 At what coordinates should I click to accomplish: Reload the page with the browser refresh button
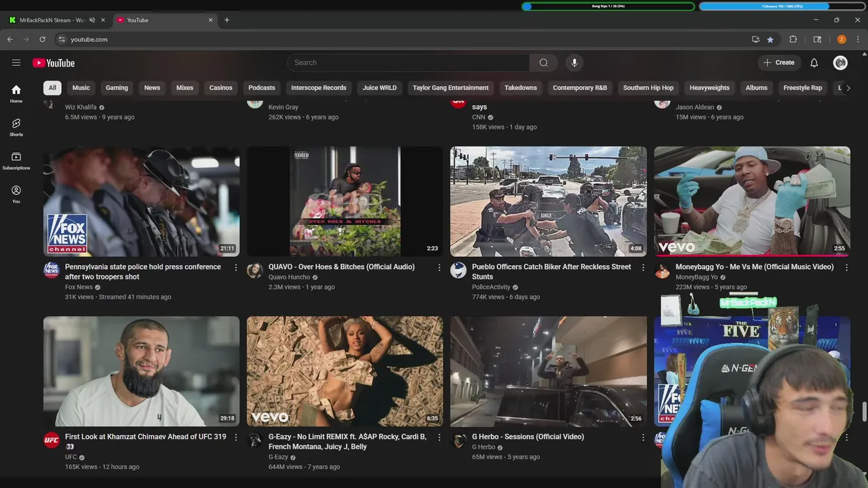(42, 39)
